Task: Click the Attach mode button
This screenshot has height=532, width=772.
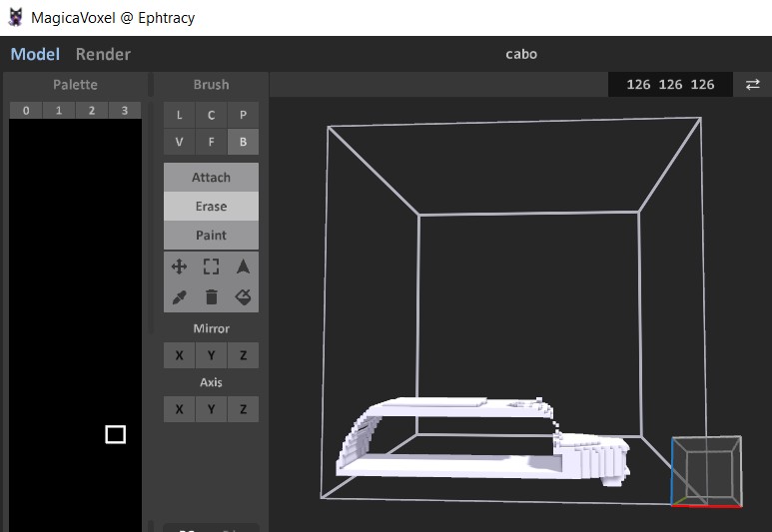Action: coord(211,178)
